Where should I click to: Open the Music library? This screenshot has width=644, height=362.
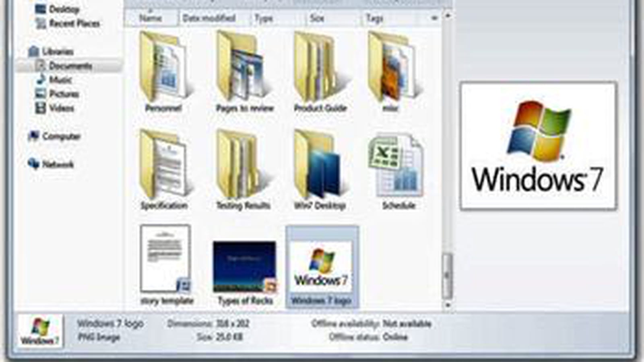pos(54,80)
